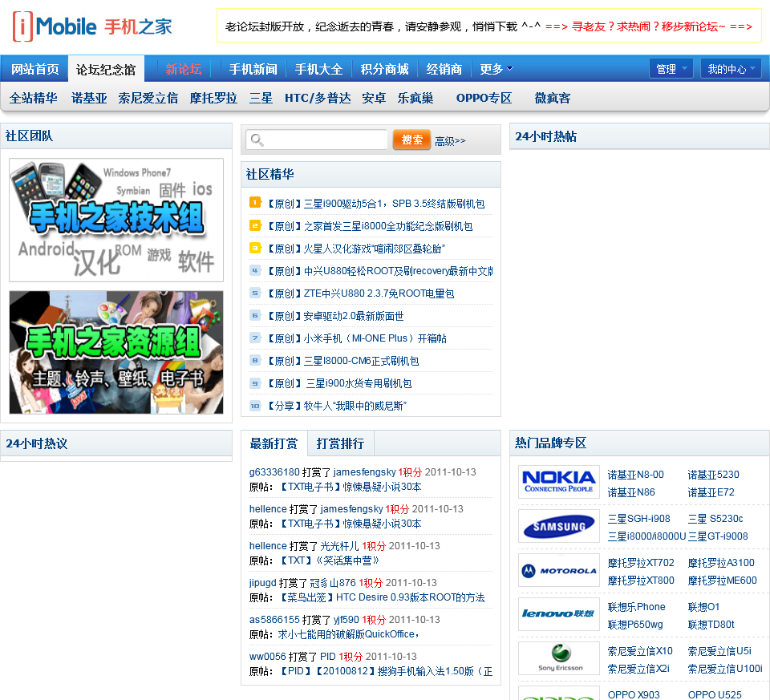Screen dimensions: 770x700
Task: Open user jipugd's profile link
Action: tap(263, 583)
